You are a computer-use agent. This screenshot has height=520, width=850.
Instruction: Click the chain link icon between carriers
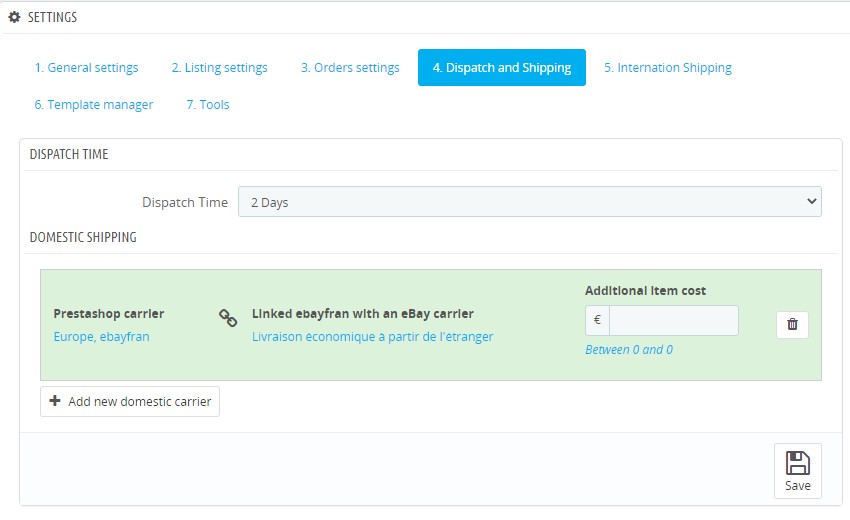point(228,318)
